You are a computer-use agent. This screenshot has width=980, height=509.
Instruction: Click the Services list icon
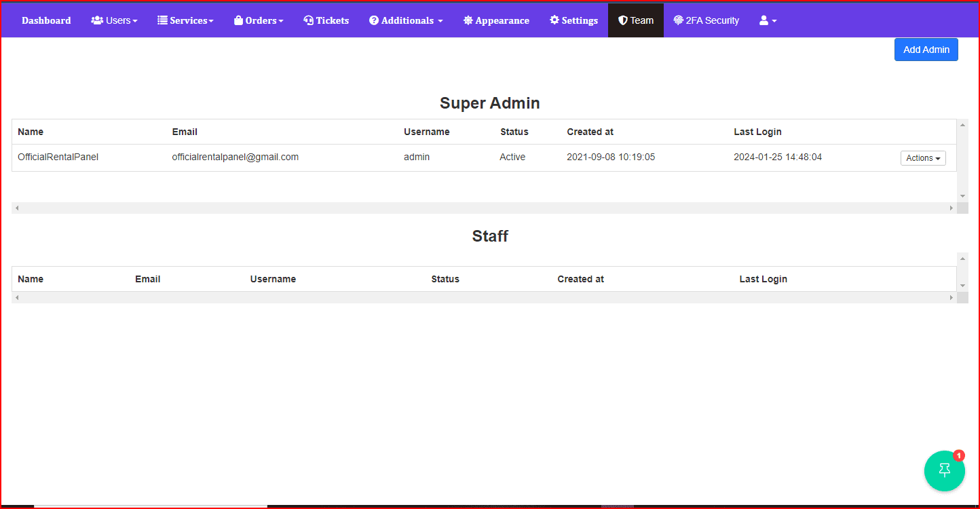coord(162,20)
